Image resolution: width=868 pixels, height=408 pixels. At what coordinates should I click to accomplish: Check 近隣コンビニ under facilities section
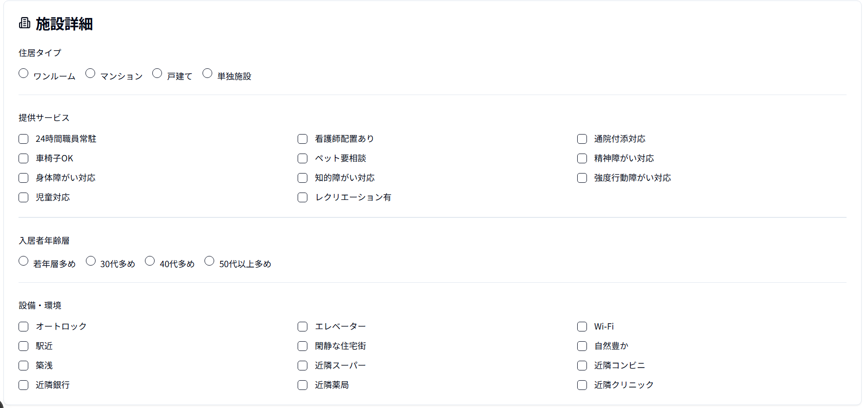point(582,365)
